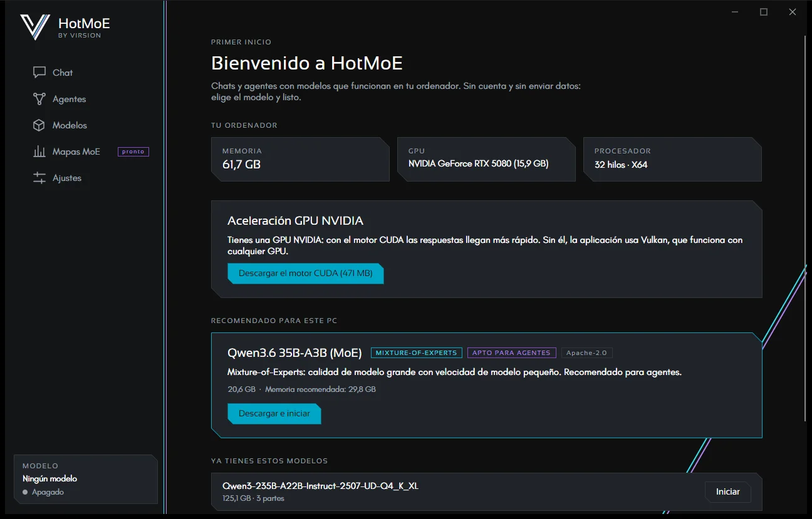The width and height of the screenshot is (812, 519).
Task: Click the MIXTURE-OF-EXPERTS tag
Action: click(x=417, y=352)
